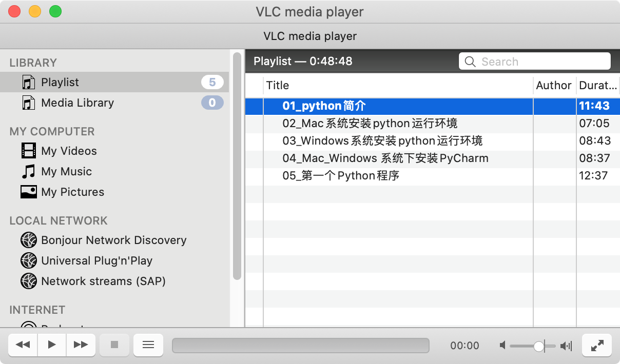Screen dimensions: 620x364
Task: Sort playlist by the Title column header
Action: click(x=398, y=85)
